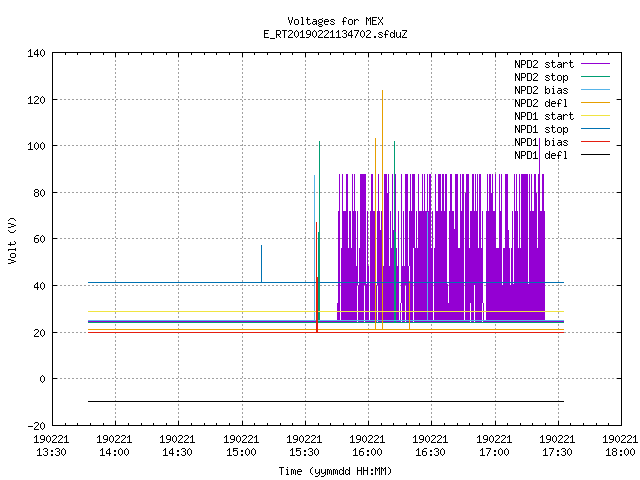
Task: Click x-axis tick label 190221 16:00
Action: pyautogui.click(x=367, y=446)
